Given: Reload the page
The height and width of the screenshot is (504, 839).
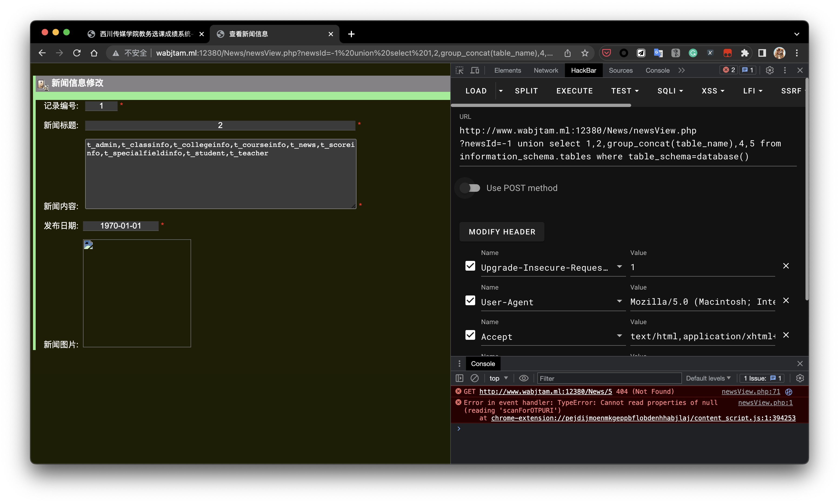Looking at the screenshot, I should click(77, 53).
